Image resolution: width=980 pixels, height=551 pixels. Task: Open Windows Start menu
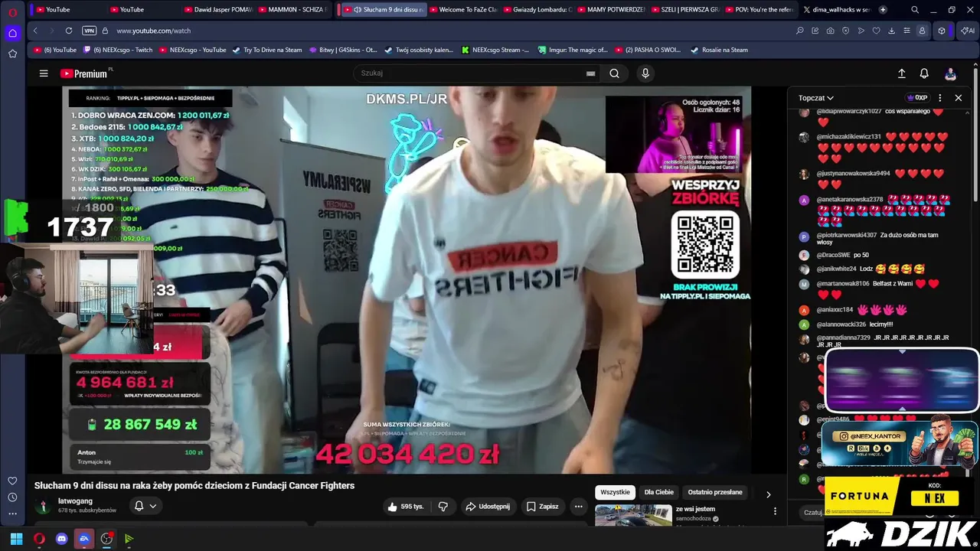(16, 539)
